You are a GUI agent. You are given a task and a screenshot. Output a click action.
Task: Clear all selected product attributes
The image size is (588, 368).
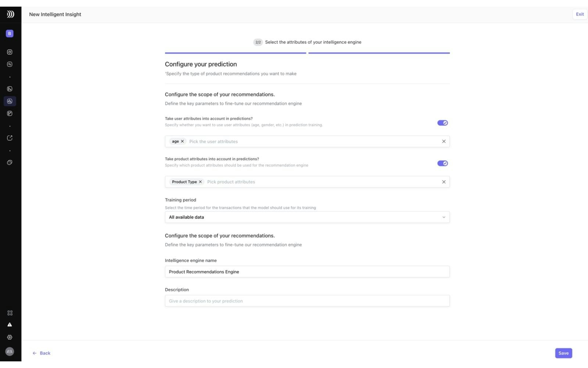click(x=443, y=181)
